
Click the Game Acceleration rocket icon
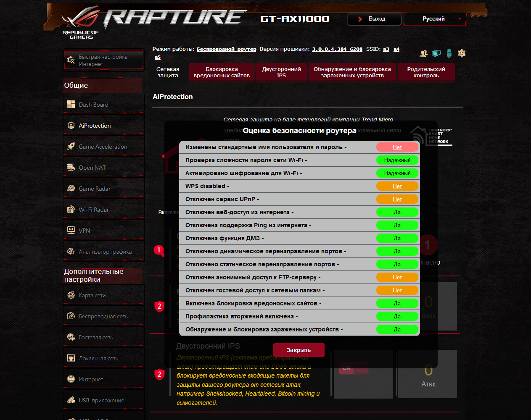click(x=71, y=147)
